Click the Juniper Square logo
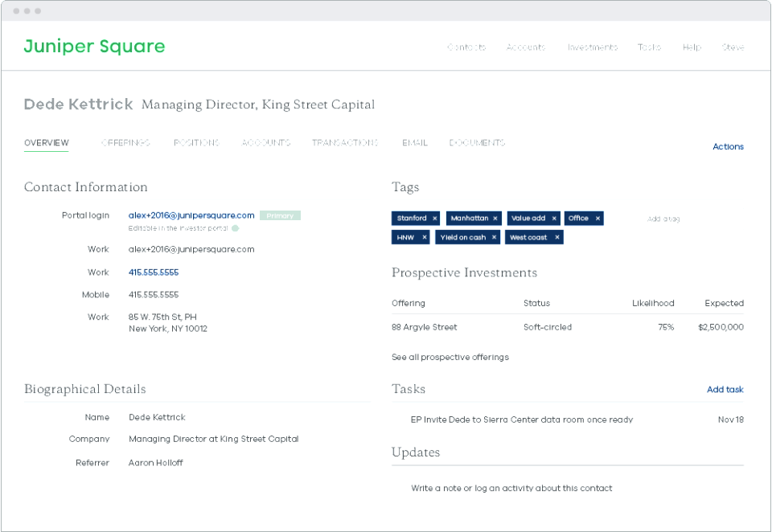 (94, 47)
